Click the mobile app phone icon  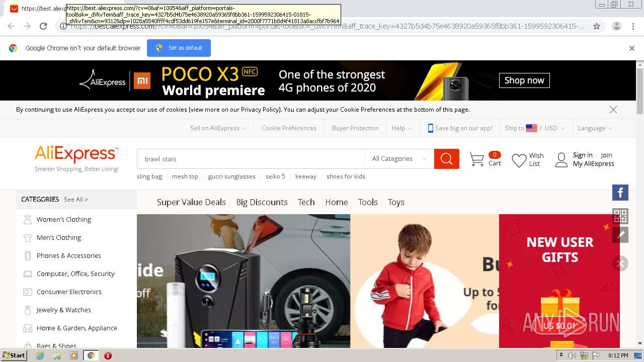(x=430, y=128)
